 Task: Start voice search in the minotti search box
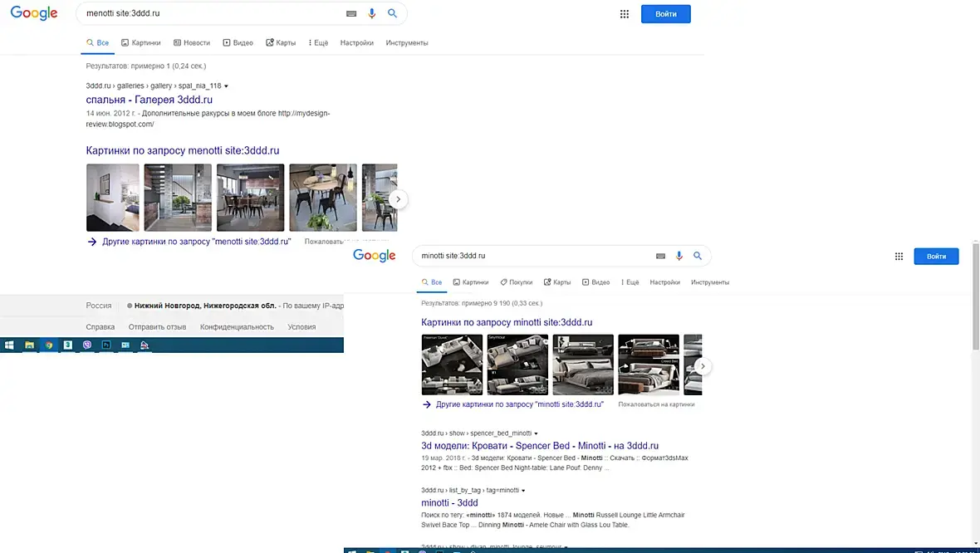(679, 256)
